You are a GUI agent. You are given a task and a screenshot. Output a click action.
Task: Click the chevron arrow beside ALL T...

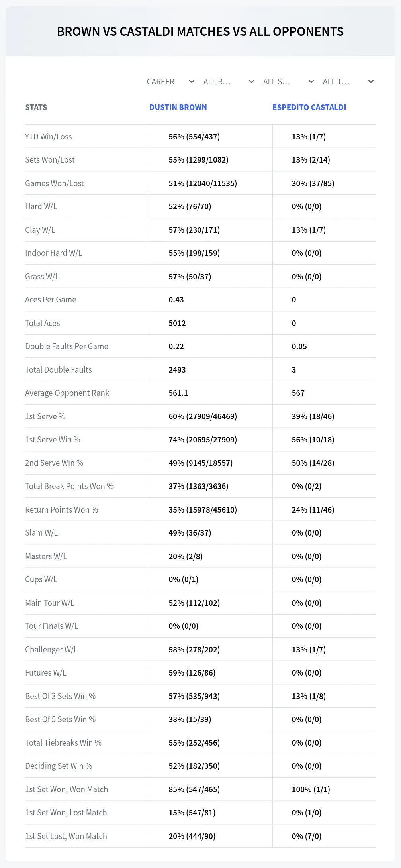pos(371,82)
